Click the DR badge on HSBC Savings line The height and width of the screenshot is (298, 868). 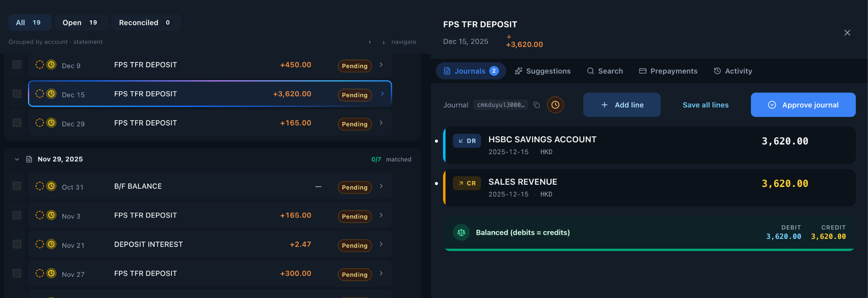(x=467, y=141)
